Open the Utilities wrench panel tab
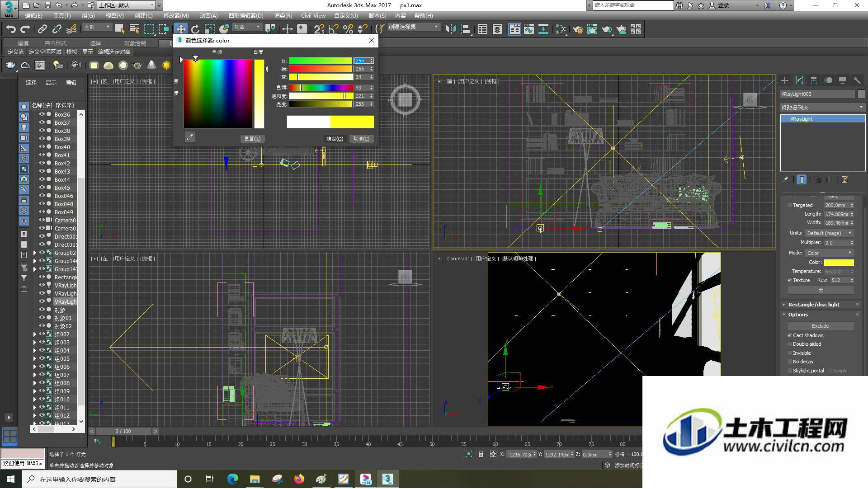Viewport: 868px width, 489px height. click(x=857, y=80)
